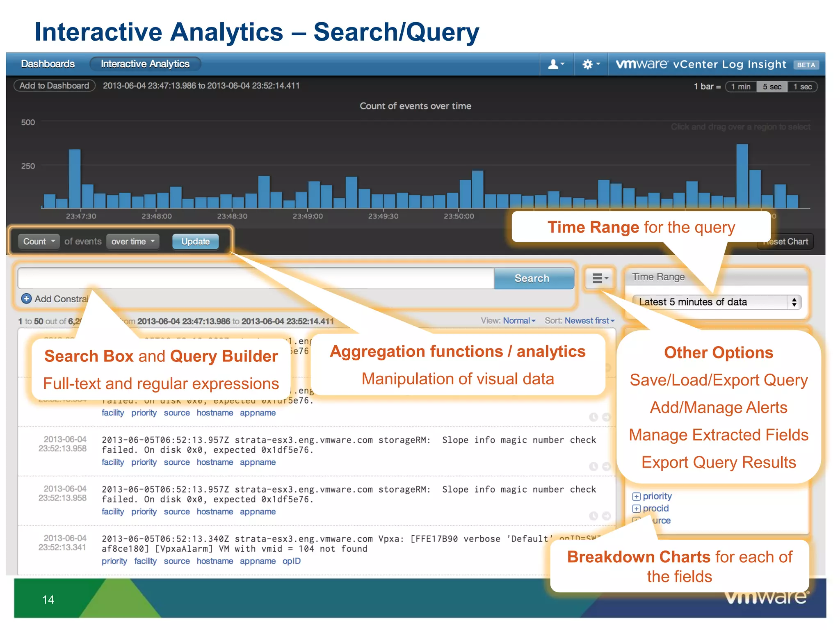Open the user account menu icon

coord(556,64)
